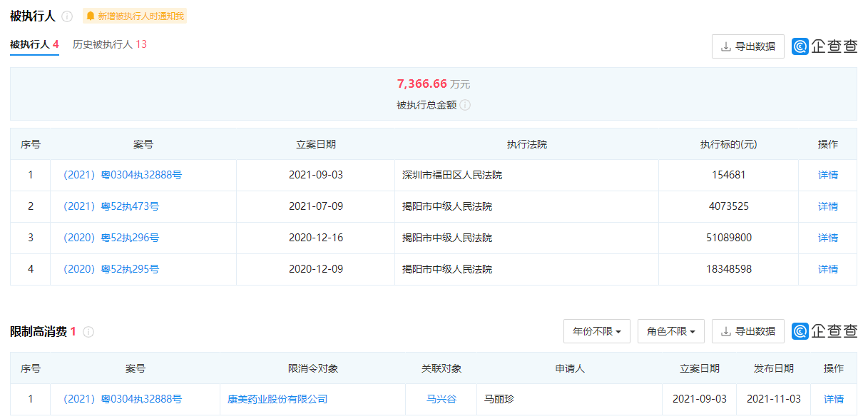
Task: Click info icon beside 被执行总金额
Action: click(x=465, y=105)
